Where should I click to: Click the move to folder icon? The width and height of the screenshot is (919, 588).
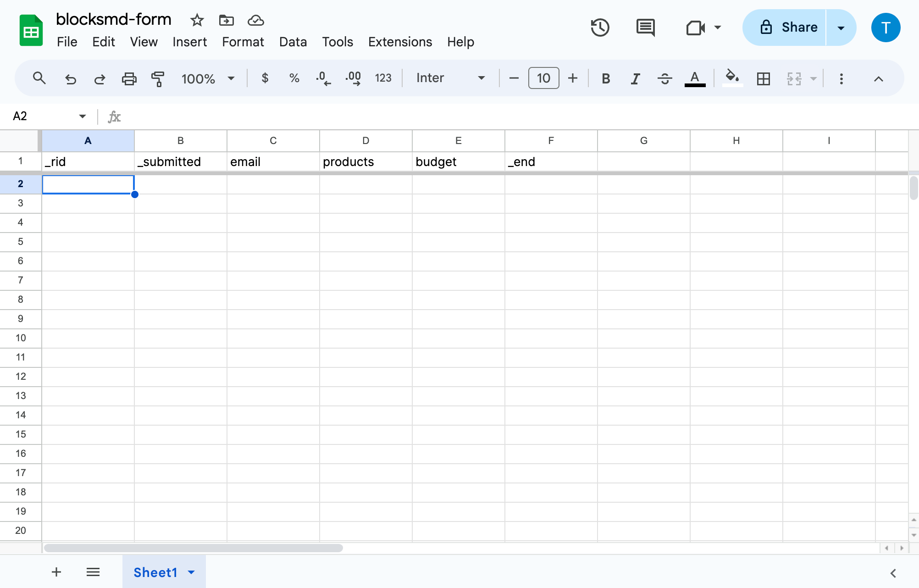point(226,20)
